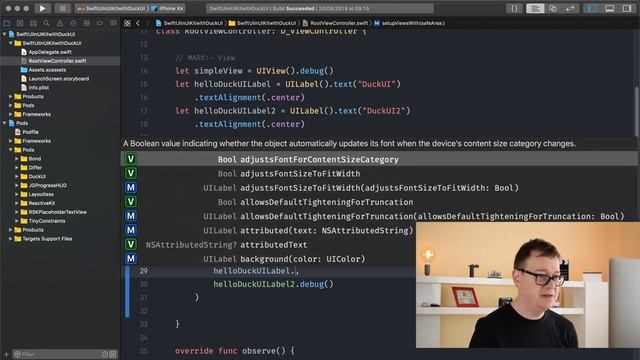Select background(color: UIColor) completion
Image resolution: width=640 pixels, height=360 pixels.
pos(269,259)
